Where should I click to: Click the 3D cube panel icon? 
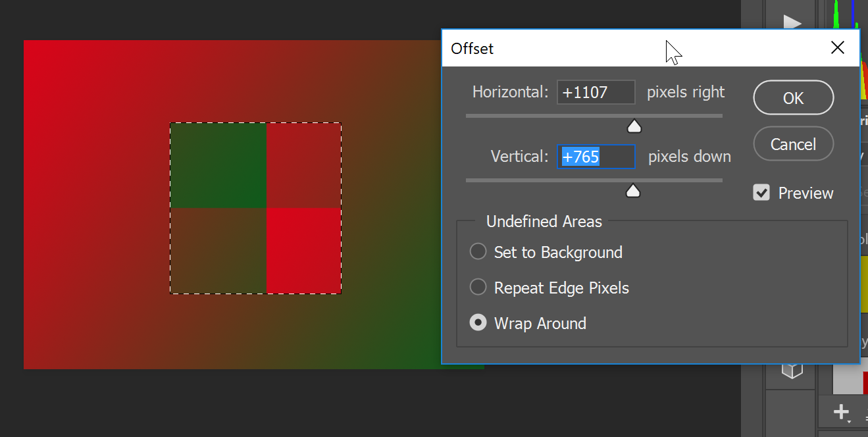pyautogui.click(x=792, y=370)
